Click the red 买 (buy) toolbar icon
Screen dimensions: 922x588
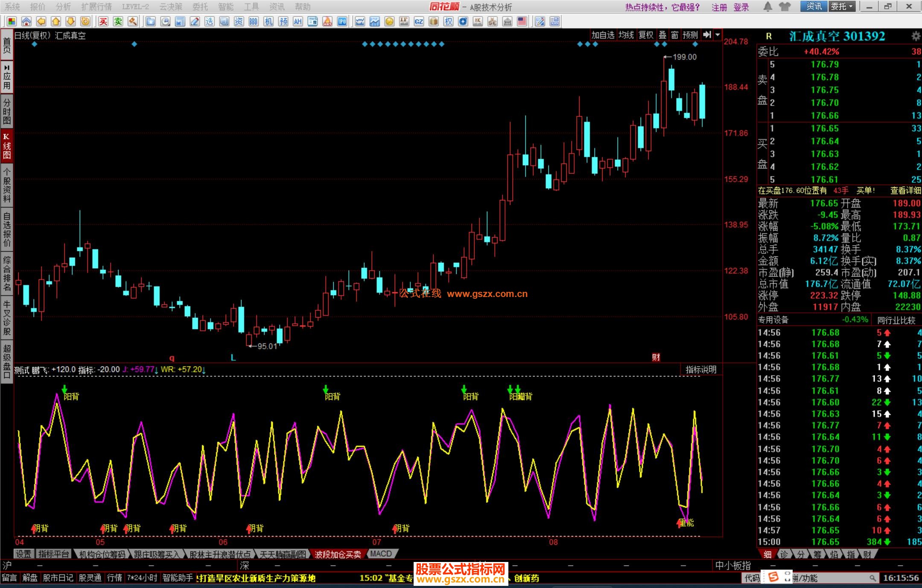pyautogui.click(x=103, y=21)
